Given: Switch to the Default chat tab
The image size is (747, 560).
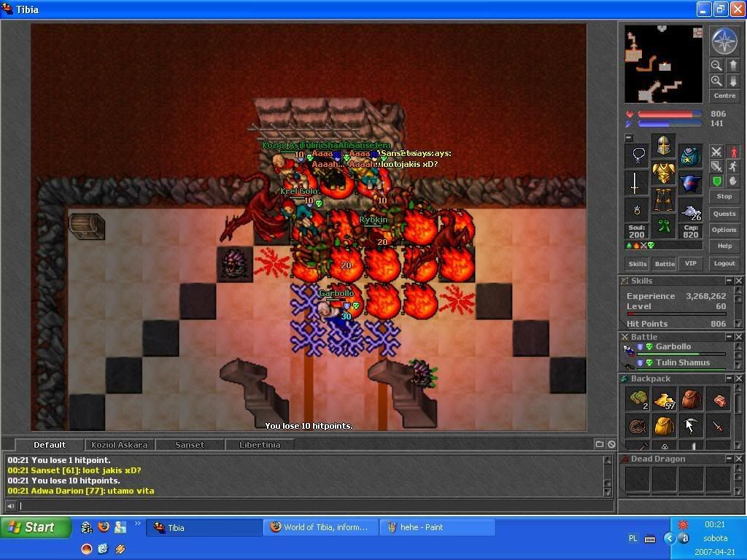Looking at the screenshot, I should 50,445.
